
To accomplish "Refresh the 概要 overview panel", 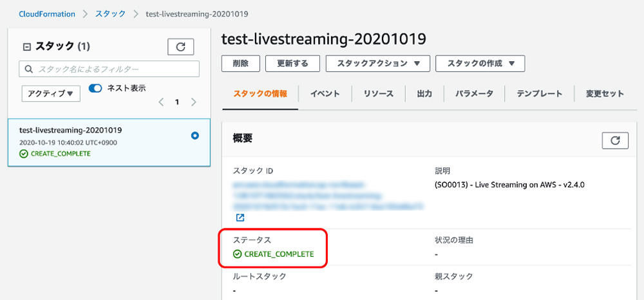I will pyautogui.click(x=615, y=140).
